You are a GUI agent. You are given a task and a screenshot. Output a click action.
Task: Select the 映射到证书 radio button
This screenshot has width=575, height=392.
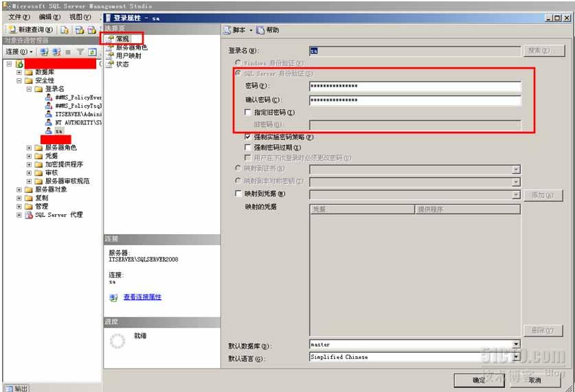(x=238, y=168)
